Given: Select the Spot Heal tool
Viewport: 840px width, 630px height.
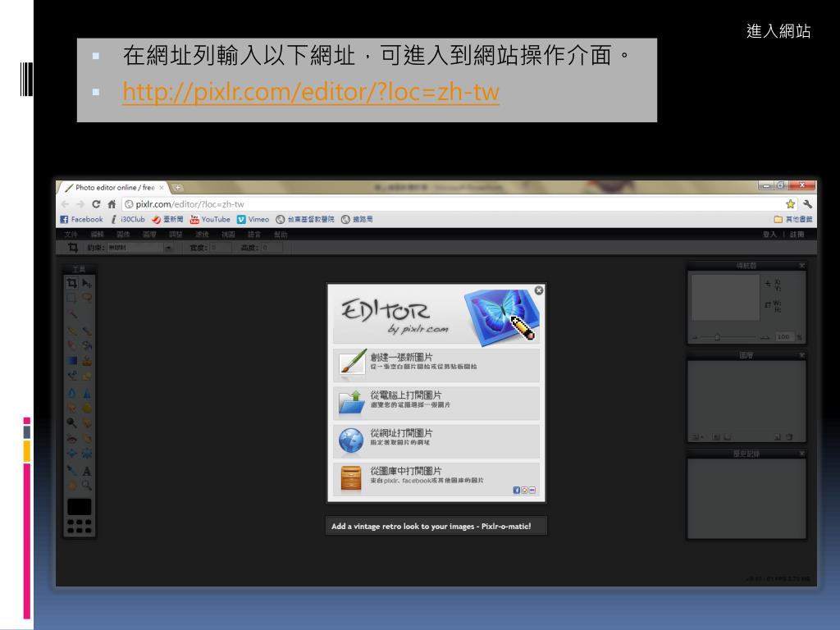Looking at the screenshot, I should click(x=87, y=438).
